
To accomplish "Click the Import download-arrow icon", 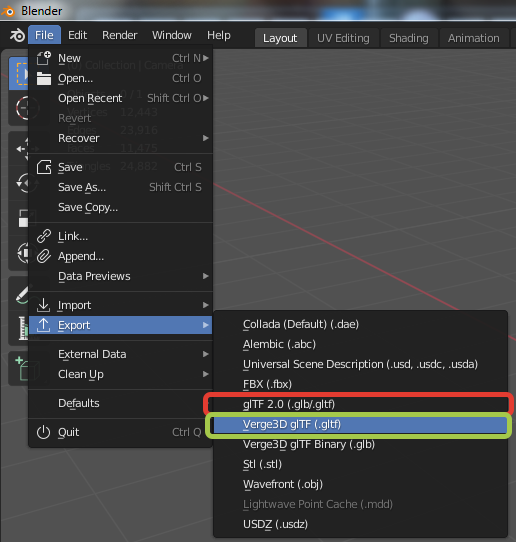I will point(44,305).
